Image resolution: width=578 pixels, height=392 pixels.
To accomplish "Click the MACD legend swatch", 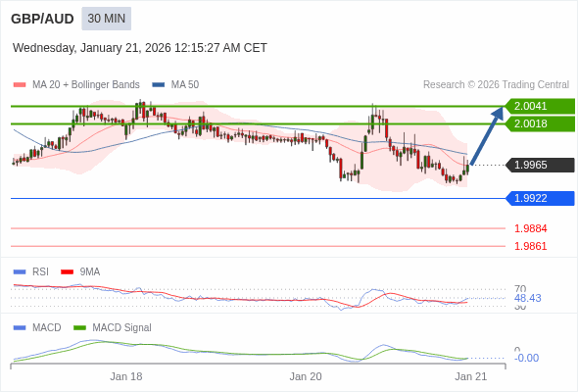I will 20,328.
